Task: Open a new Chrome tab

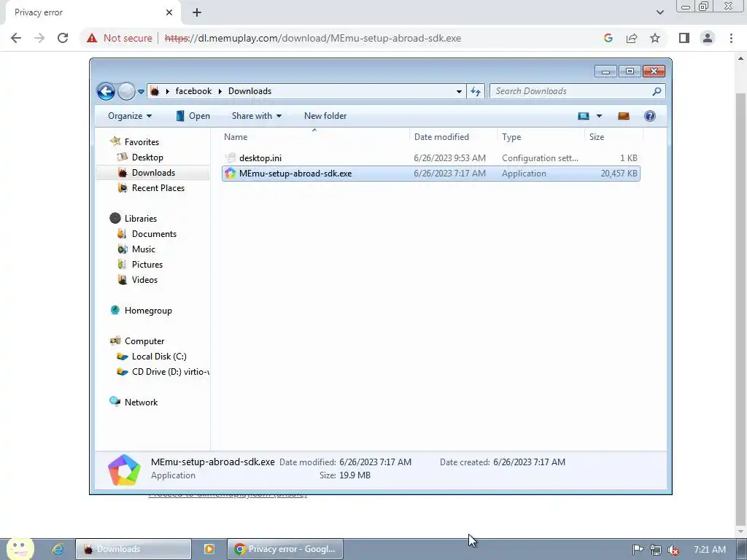Action: (197, 12)
